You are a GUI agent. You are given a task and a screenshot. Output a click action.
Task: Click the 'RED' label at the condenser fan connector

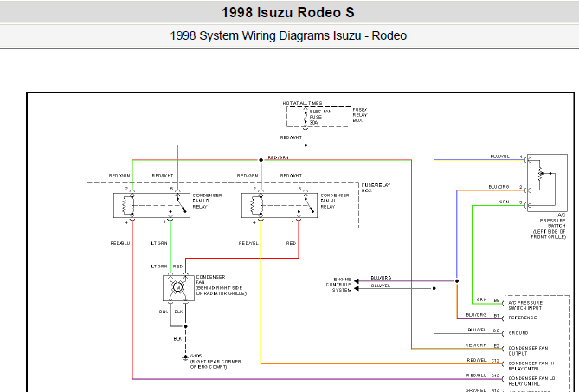click(x=177, y=267)
